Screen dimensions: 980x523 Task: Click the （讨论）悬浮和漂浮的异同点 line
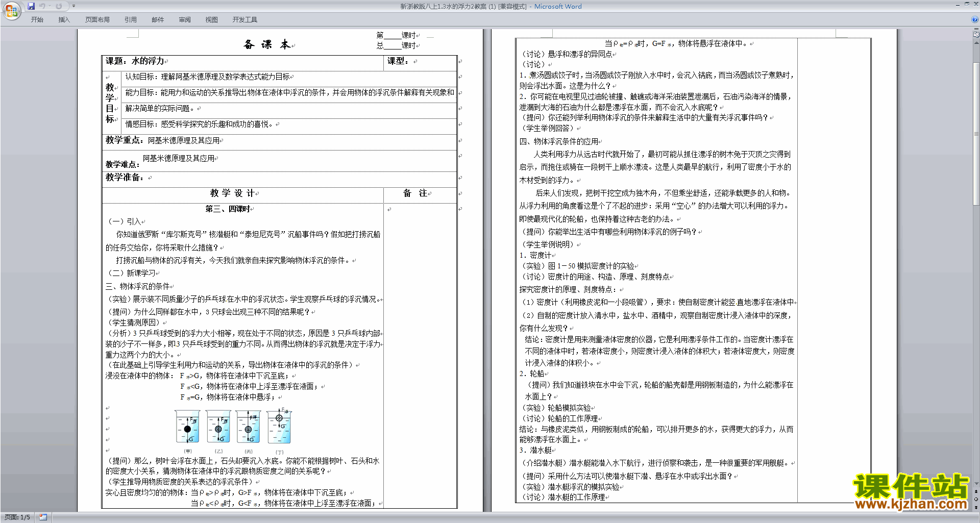pyautogui.click(x=566, y=55)
